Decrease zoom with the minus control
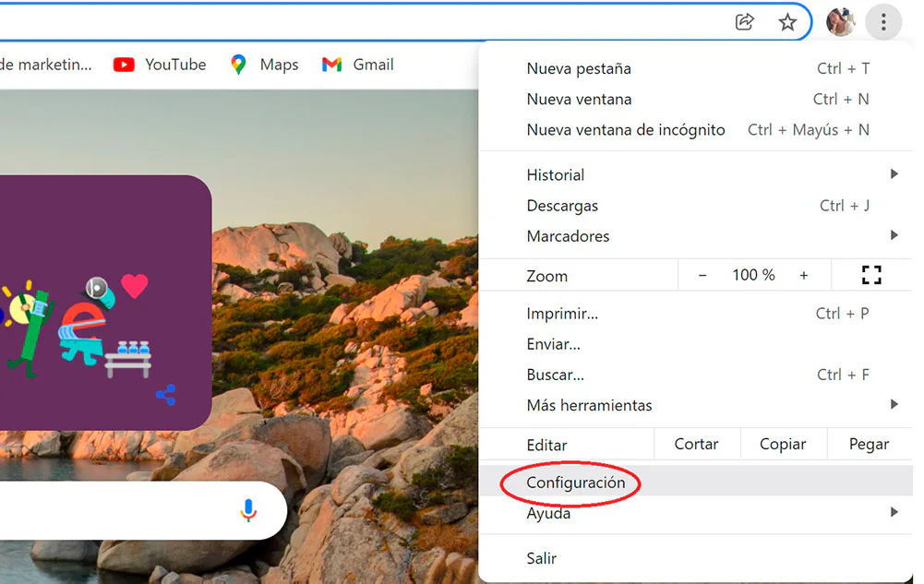 [x=702, y=274]
